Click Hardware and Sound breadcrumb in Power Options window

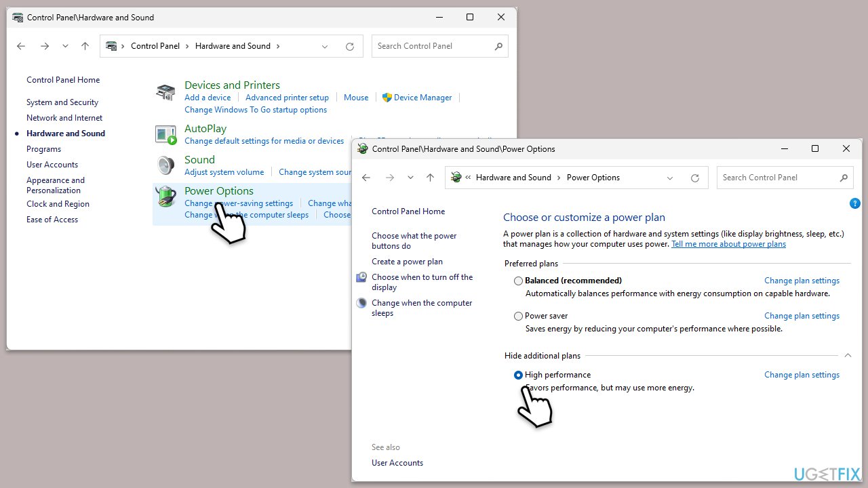513,178
